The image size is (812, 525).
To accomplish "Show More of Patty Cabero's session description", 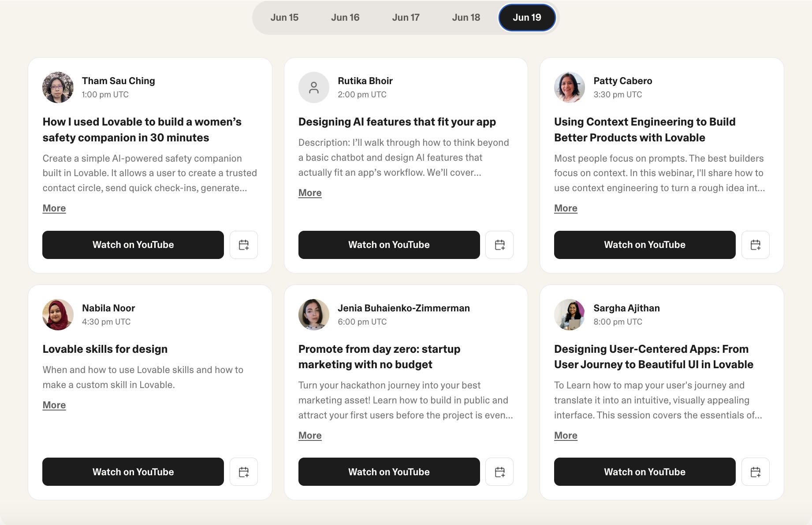I will [566, 208].
